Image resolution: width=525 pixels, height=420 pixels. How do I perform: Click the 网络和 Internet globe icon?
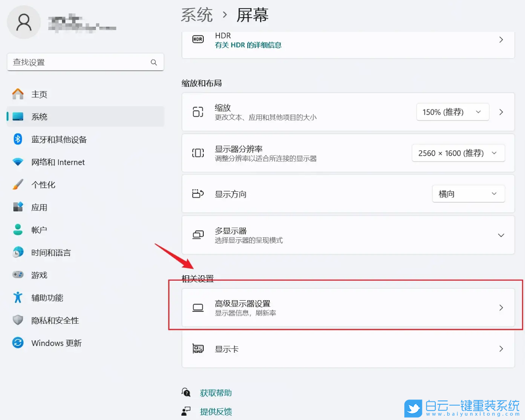point(17,162)
